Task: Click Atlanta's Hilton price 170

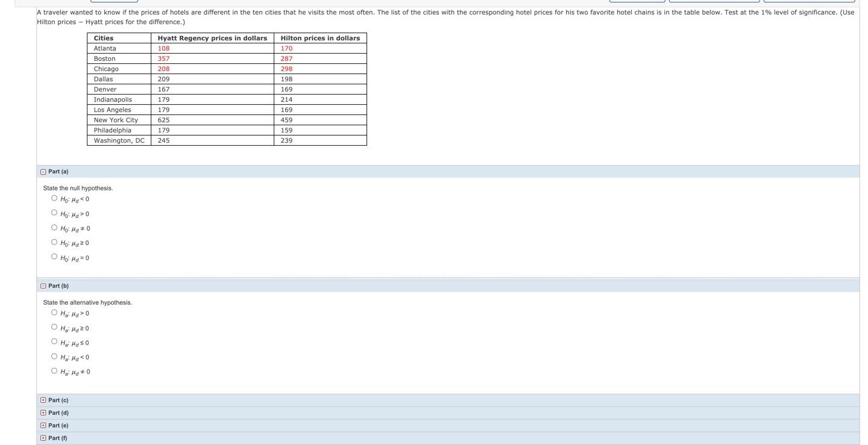Action: point(321,48)
